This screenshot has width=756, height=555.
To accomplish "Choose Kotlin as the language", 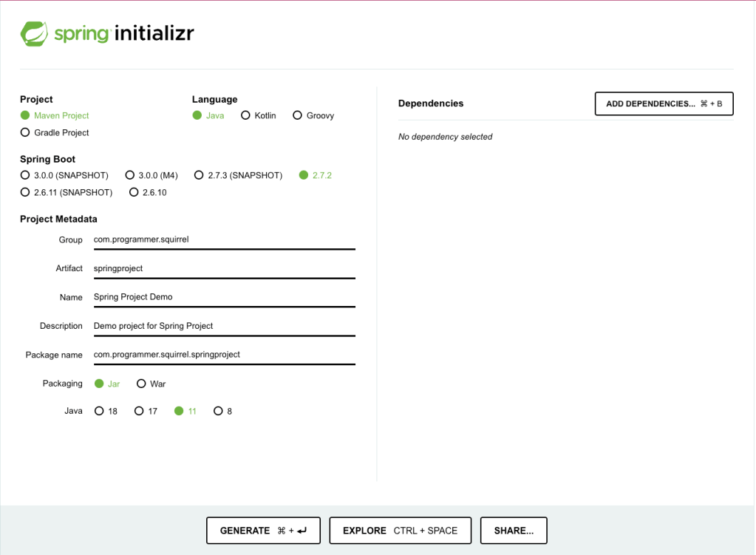I will click(246, 115).
